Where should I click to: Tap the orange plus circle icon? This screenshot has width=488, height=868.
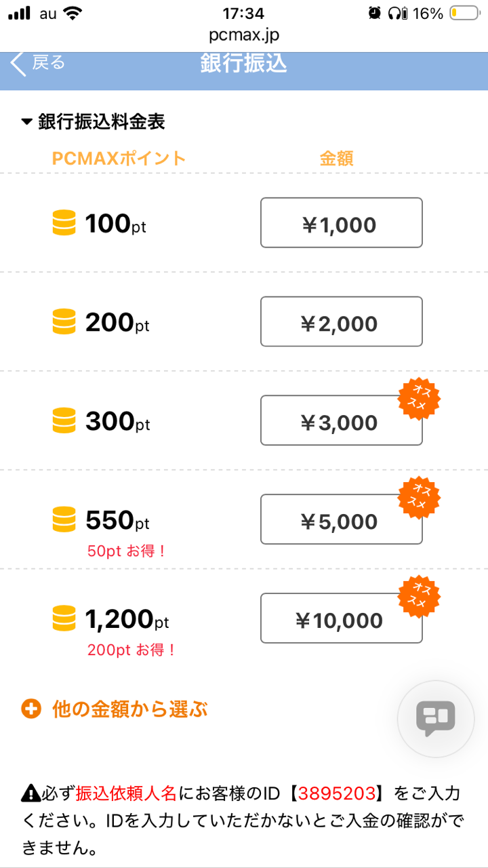point(31,710)
